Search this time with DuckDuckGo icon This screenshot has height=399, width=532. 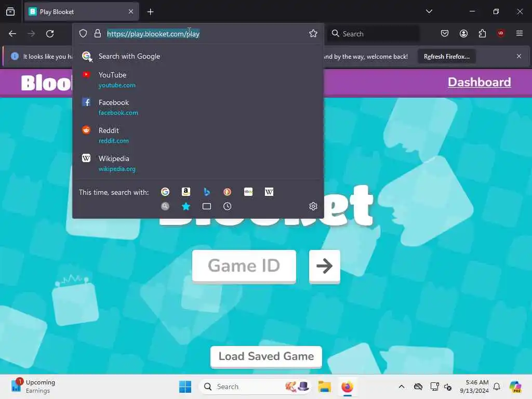click(228, 192)
